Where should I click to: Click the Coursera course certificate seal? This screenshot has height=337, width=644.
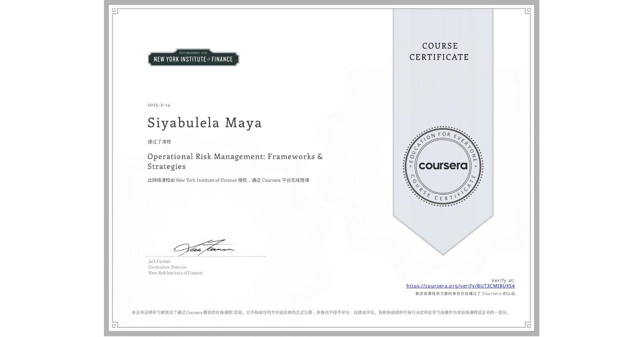[443, 166]
